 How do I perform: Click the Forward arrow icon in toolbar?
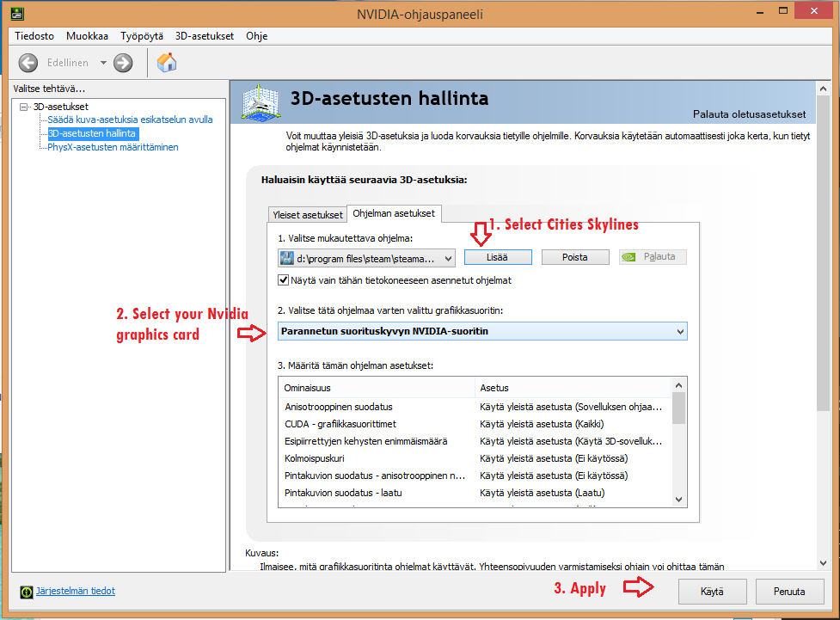[x=123, y=63]
